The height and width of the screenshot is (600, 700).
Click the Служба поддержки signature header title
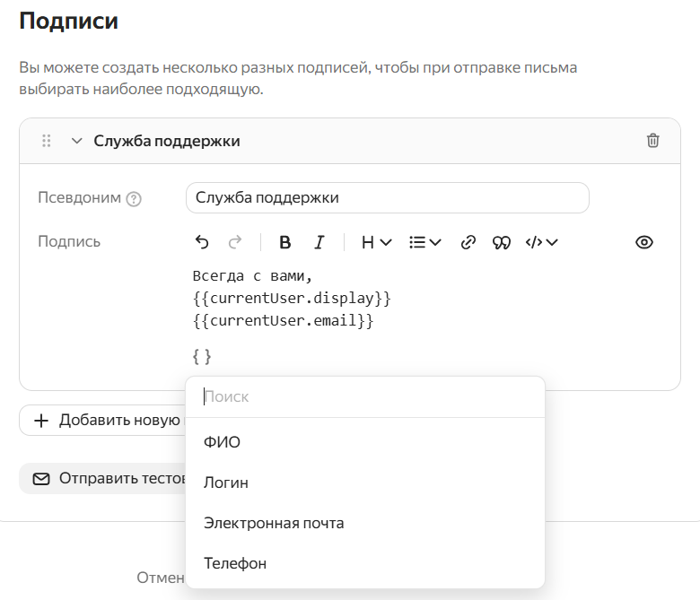pos(167,141)
